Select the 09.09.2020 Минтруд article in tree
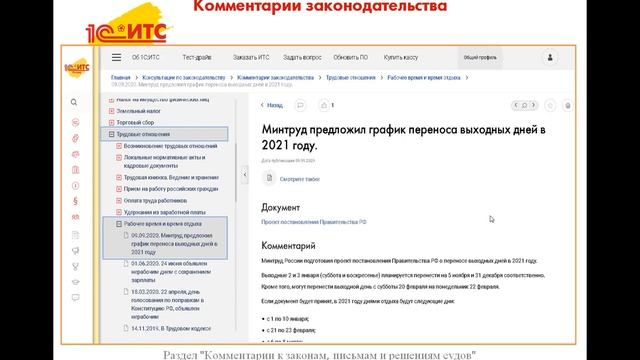This screenshot has width=640, height=360. click(x=174, y=244)
